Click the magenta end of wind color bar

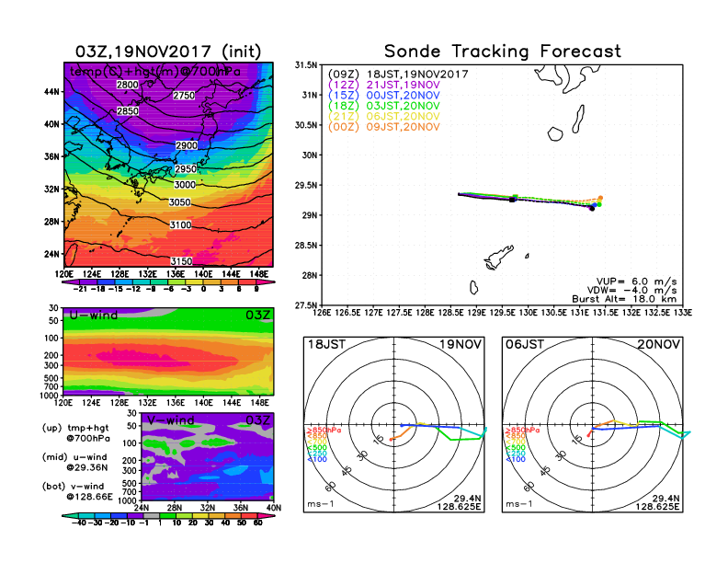tap(266, 516)
